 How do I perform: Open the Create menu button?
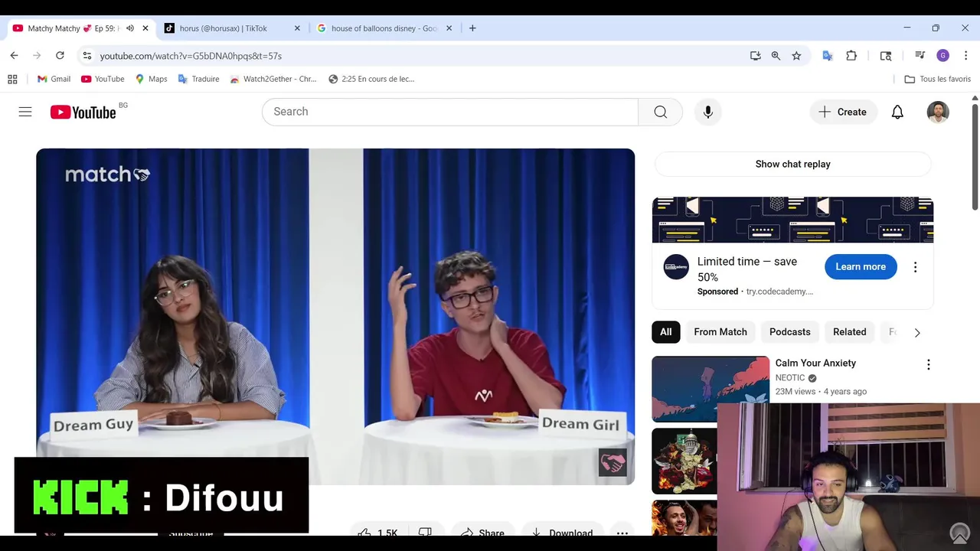[x=842, y=112]
